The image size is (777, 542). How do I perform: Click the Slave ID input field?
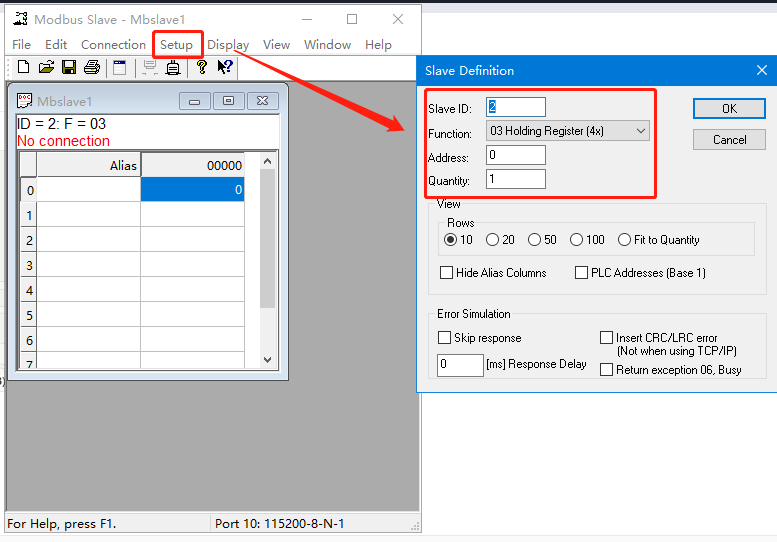click(x=516, y=107)
